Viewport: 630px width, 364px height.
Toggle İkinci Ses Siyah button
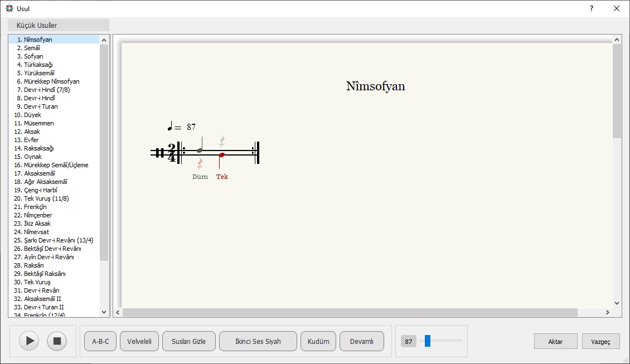258,341
